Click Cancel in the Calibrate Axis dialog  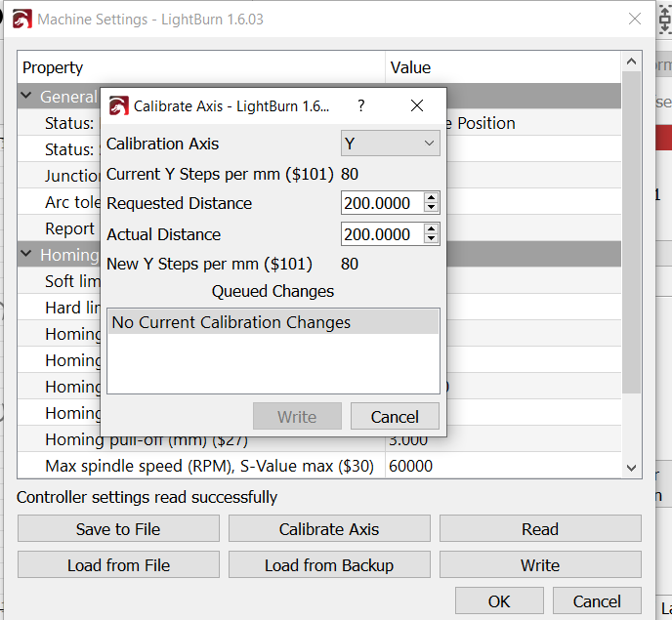[395, 417]
